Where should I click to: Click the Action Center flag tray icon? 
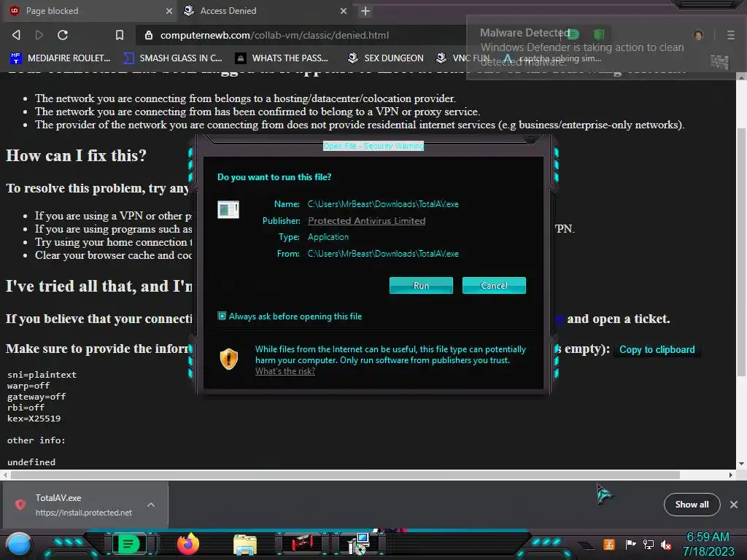tap(630, 544)
